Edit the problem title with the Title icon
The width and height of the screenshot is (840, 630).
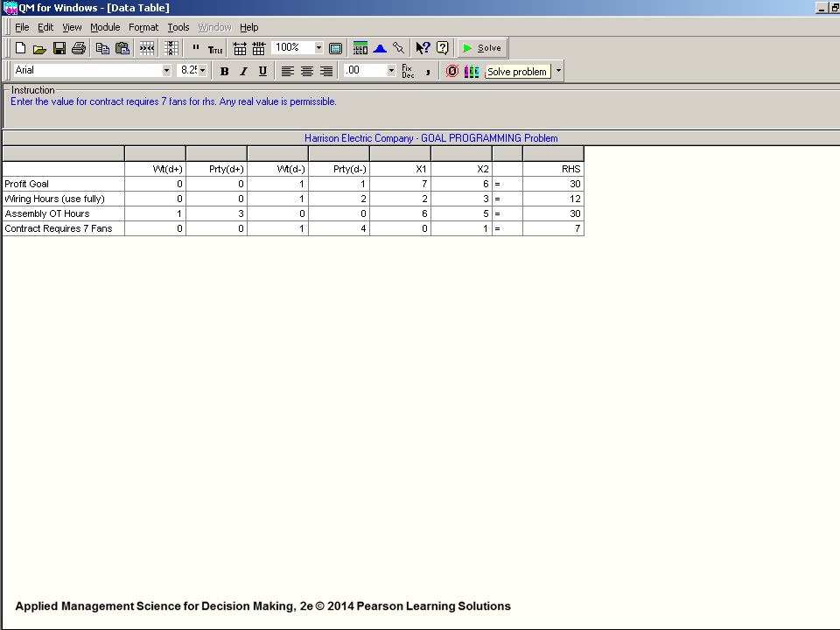tap(215, 49)
